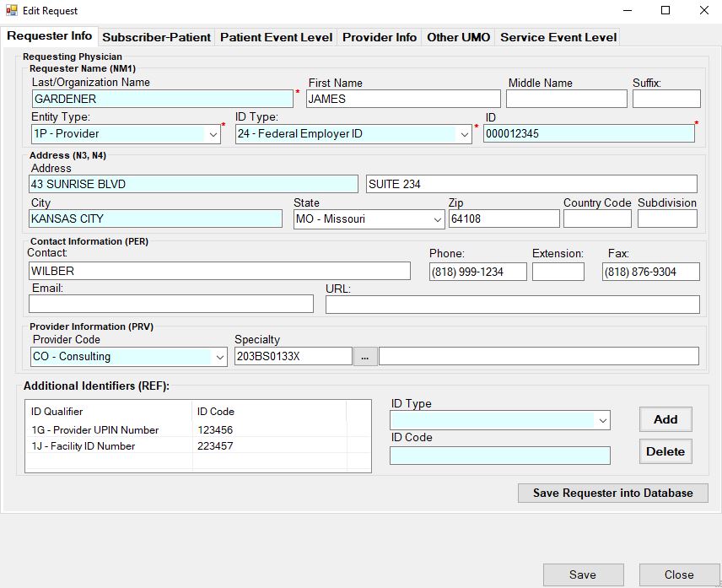The height and width of the screenshot is (588, 722).
Task: Click the Suffix input box
Action: click(666, 99)
